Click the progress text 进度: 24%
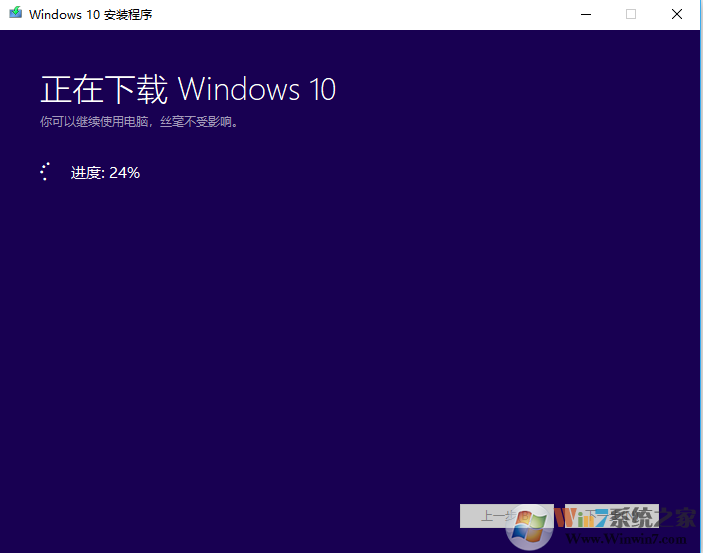Viewport: 703px width, 553px height. pos(105,173)
